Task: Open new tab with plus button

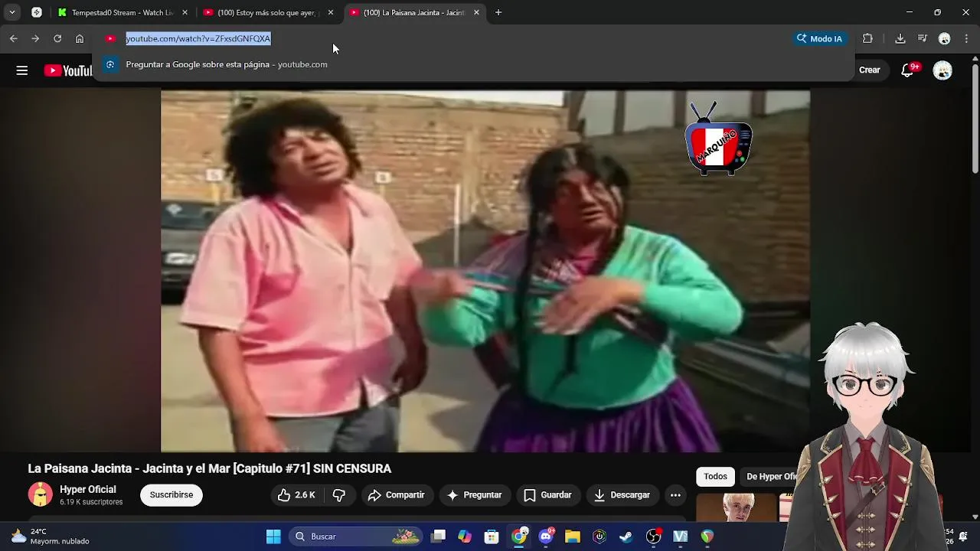Action: (498, 12)
